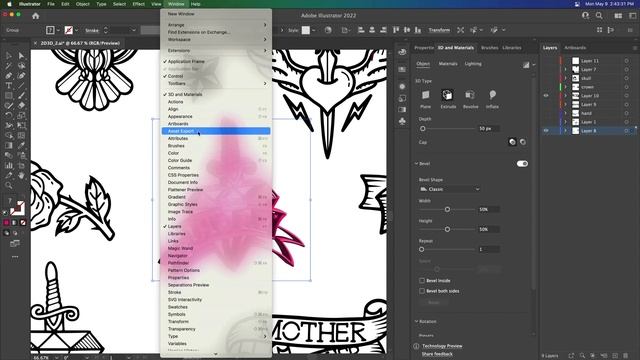
Task: Select the Selection tool in toolbar
Action: pyautogui.click(x=9, y=56)
